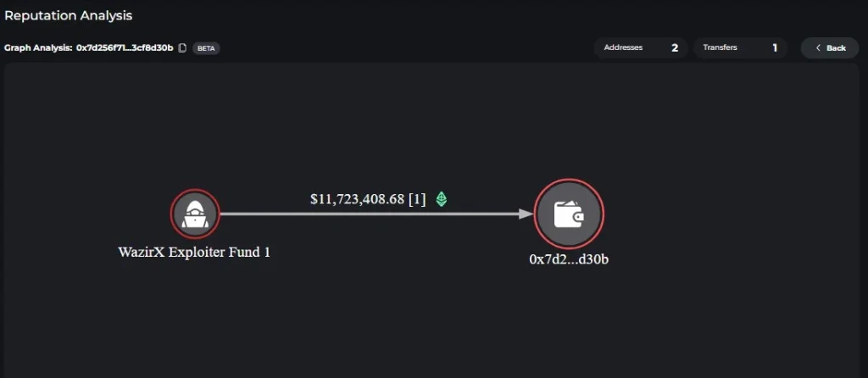
Task: Click the 0x7d2...d30b wallet label
Action: pos(569,259)
